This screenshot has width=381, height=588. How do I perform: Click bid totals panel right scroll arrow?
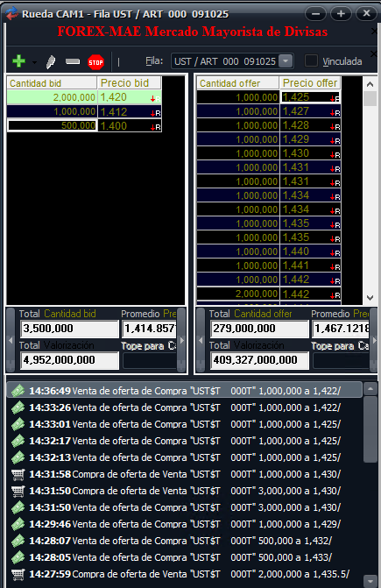point(181,341)
